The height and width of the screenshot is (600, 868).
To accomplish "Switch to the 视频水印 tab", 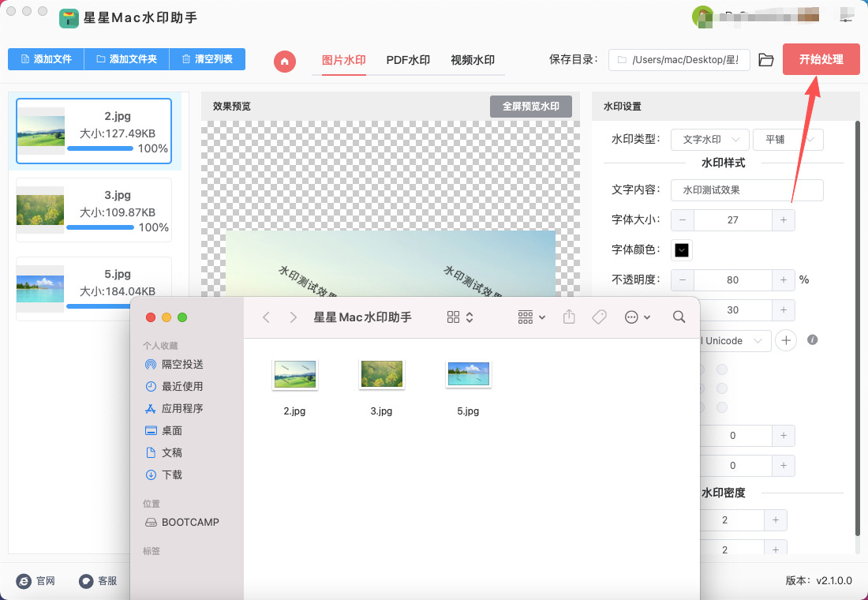I will 472,60.
